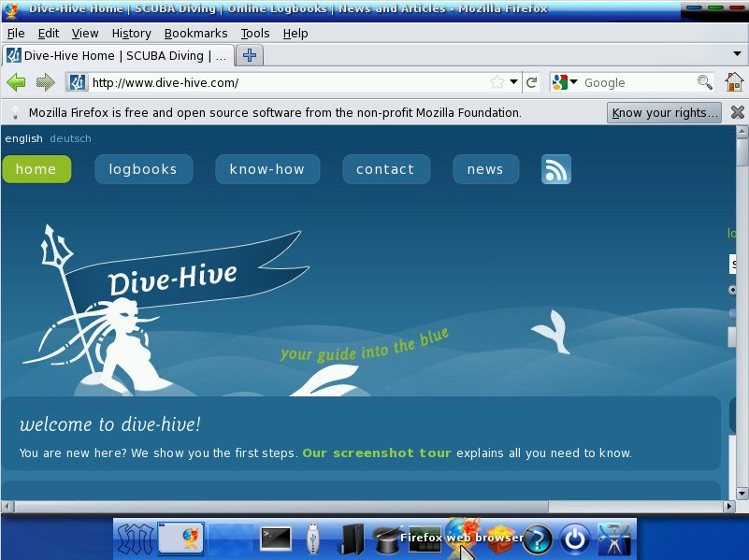Click the Google search engine icon
This screenshot has height=560, width=749.
[559, 82]
